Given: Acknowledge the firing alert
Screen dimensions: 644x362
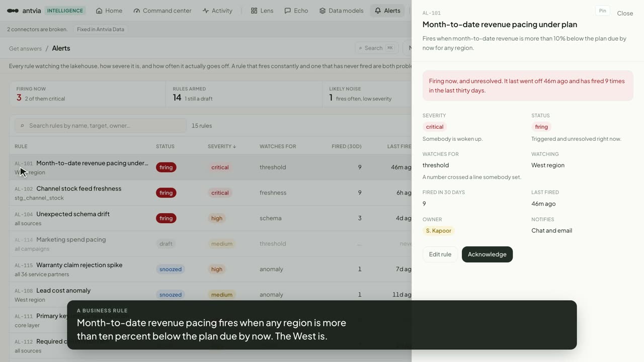Looking at the screenshot, I should pyautogui.click(x=487, y=254).
